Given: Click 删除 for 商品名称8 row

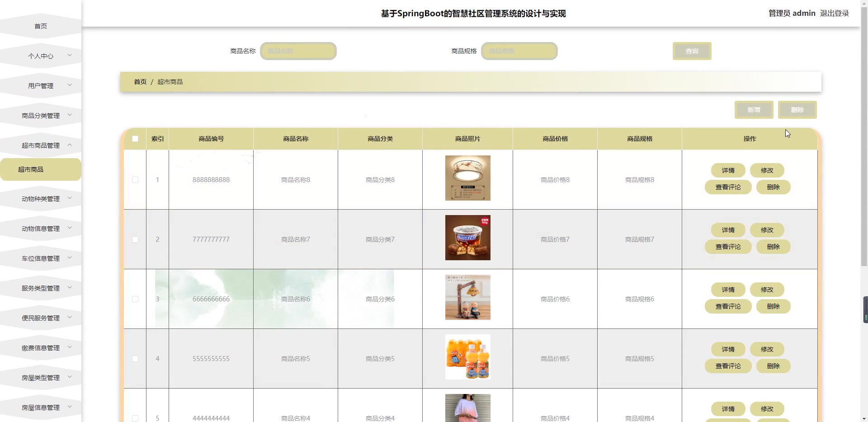Looking at the screenshot, I should pos(774,187).
